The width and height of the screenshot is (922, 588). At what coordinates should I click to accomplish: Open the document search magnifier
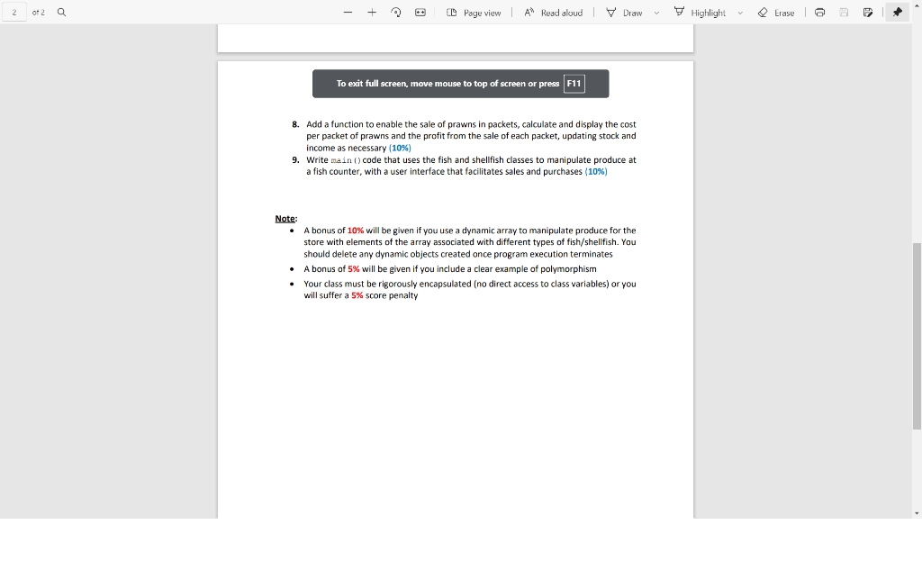pos(60,12)
